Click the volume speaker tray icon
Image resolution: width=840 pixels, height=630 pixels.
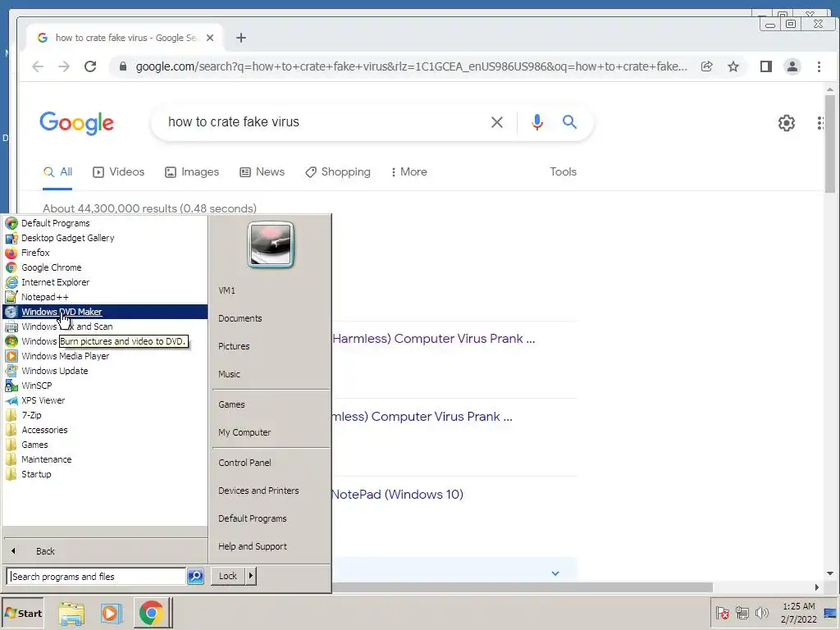click(761, 613)
